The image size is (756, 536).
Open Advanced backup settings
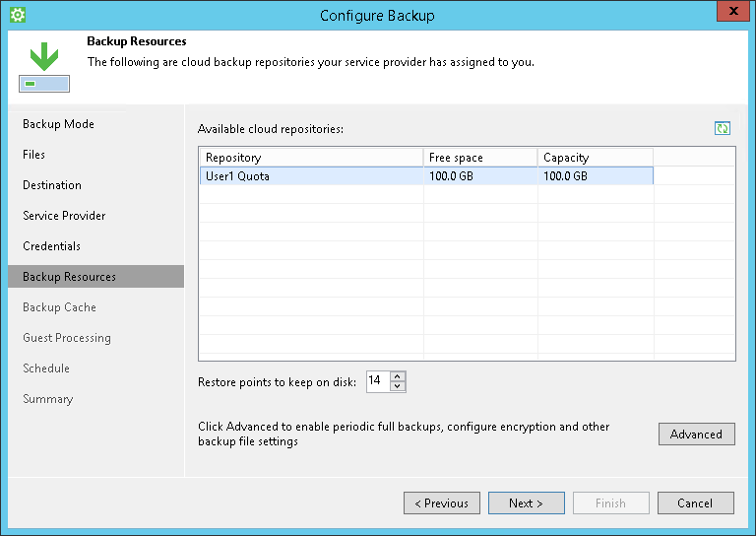[x=696, y=435]
